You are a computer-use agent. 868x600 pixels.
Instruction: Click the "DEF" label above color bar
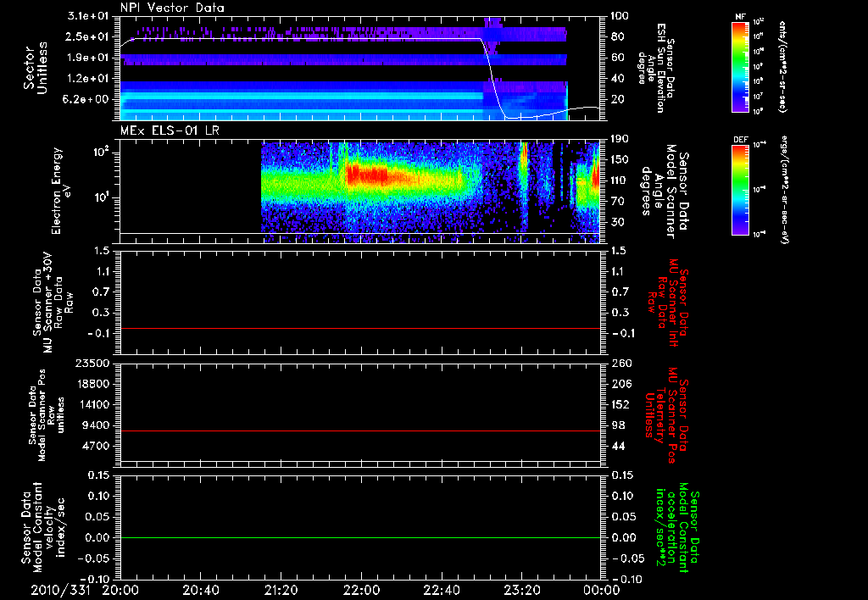[x=741, y=140]
